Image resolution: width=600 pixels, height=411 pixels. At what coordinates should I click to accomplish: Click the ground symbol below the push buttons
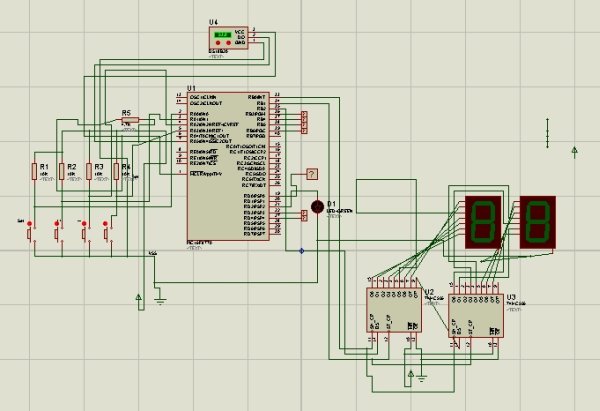(160, 300)
